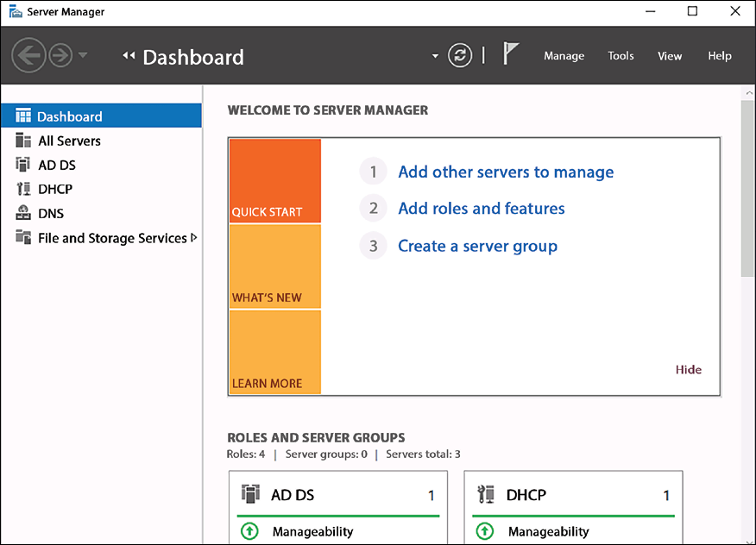The width and height of the screenshot is (756, 545).
Task: Open the Help menu
Action: click(x=720, y=56)
